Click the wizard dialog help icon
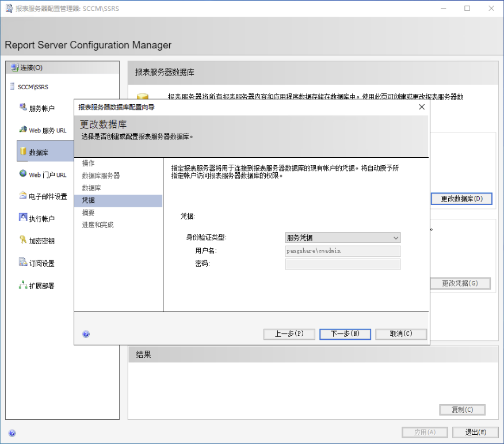Viewport: 504px width, 444px height. pos(86,334)
